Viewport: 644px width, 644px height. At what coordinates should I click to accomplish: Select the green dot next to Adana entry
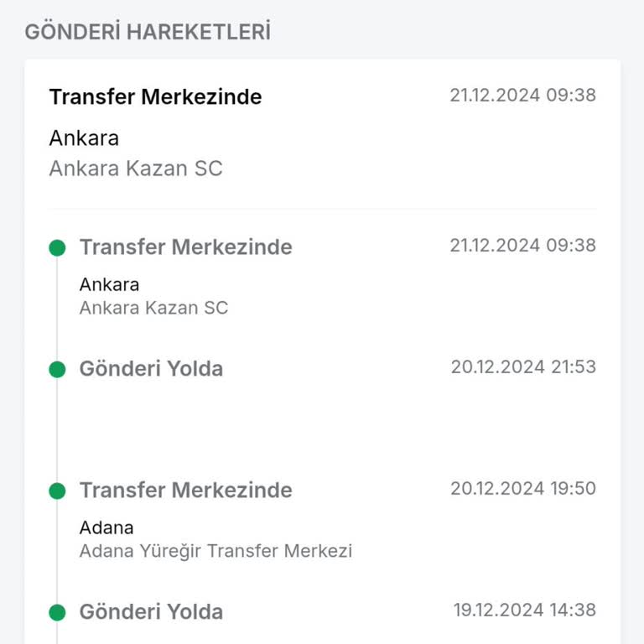pos(57,491)
